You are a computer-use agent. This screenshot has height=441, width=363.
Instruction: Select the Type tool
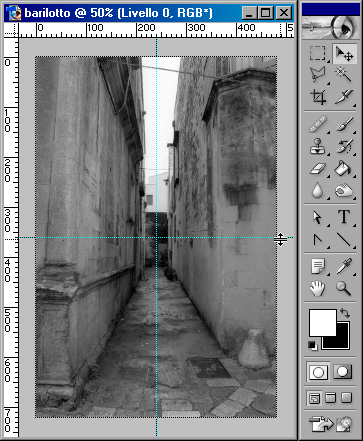344,217
